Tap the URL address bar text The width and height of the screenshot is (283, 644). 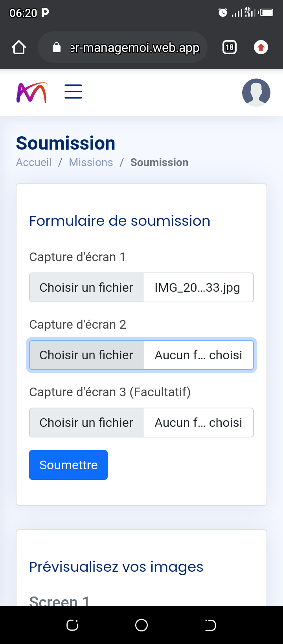pos(135,48)
